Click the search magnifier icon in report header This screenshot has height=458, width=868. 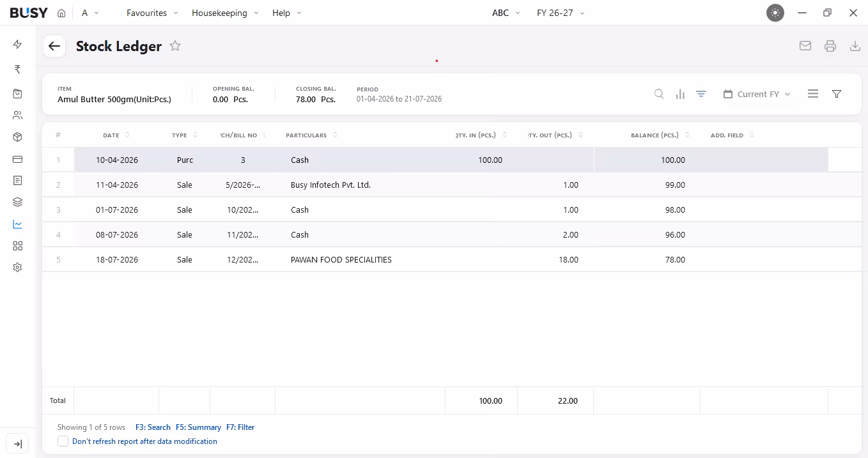tap(659, 94)
